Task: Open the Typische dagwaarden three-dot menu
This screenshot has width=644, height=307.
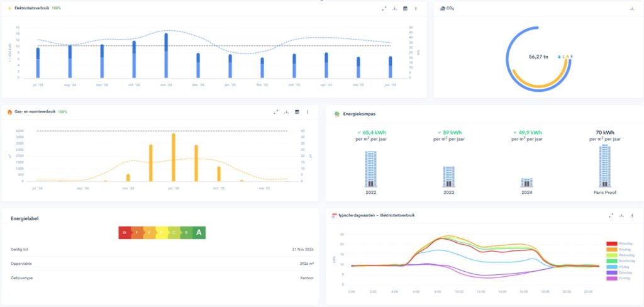Action: [x=631, y=215]
